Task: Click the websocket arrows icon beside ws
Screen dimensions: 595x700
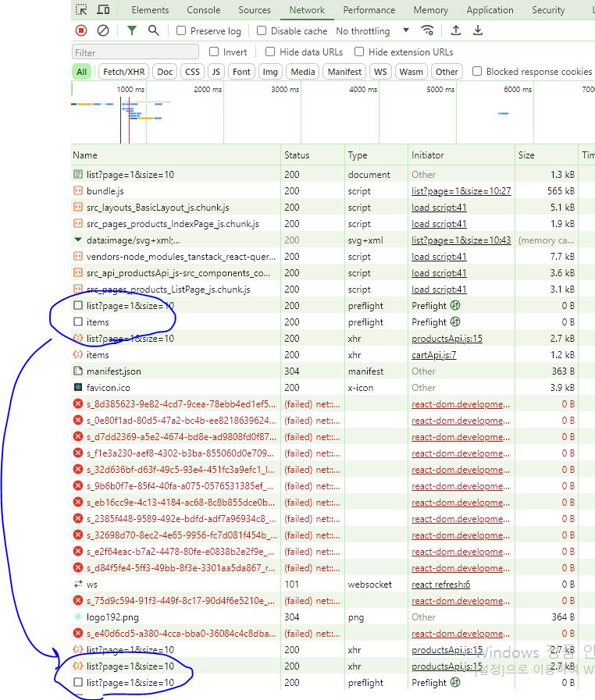Action: (x=78, y=585)
